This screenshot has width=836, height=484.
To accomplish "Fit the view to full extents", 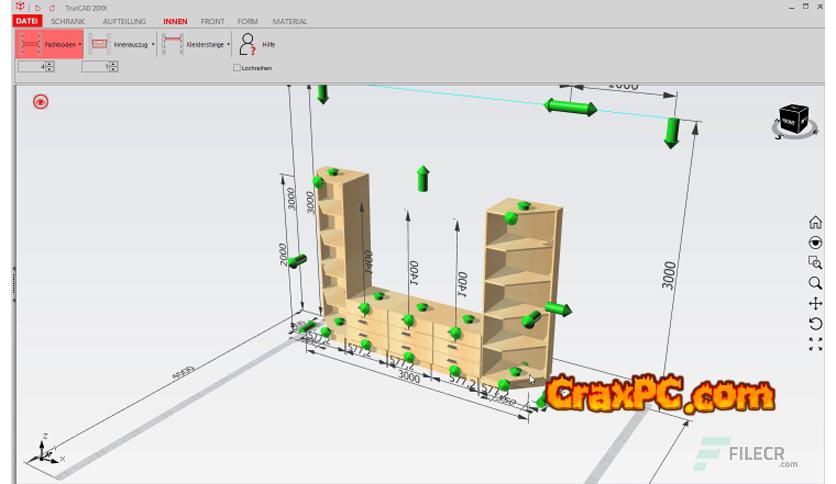I will coord(816,343).
